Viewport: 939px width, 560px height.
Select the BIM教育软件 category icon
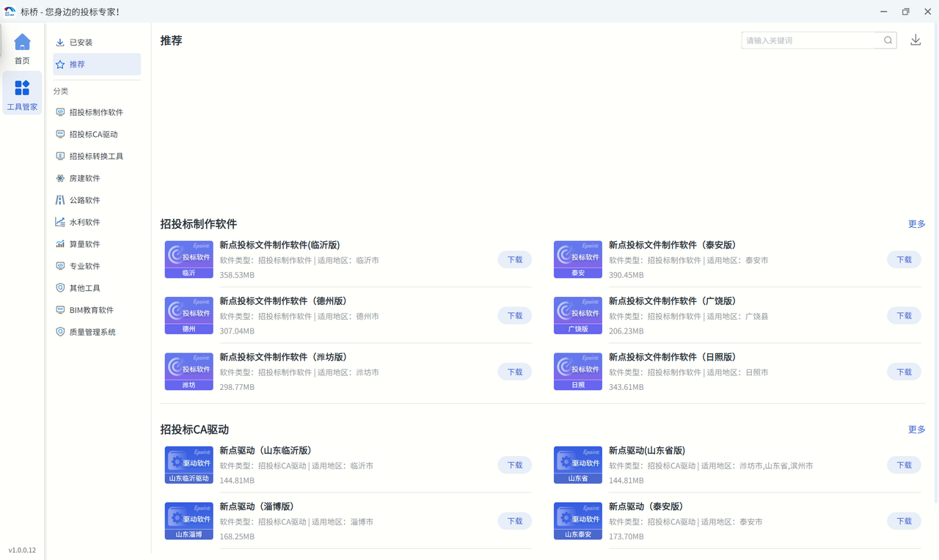[x=59, y=309]
